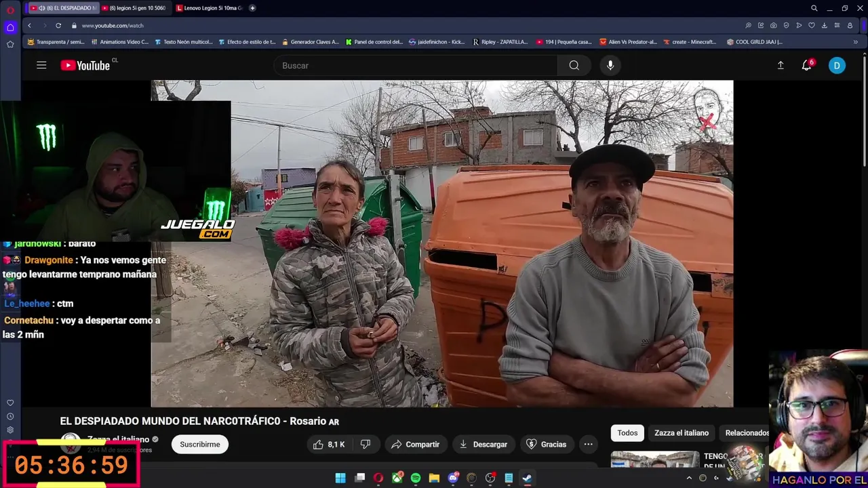Take snapshot with camera icon in address bar

click(x=773, y=25)
